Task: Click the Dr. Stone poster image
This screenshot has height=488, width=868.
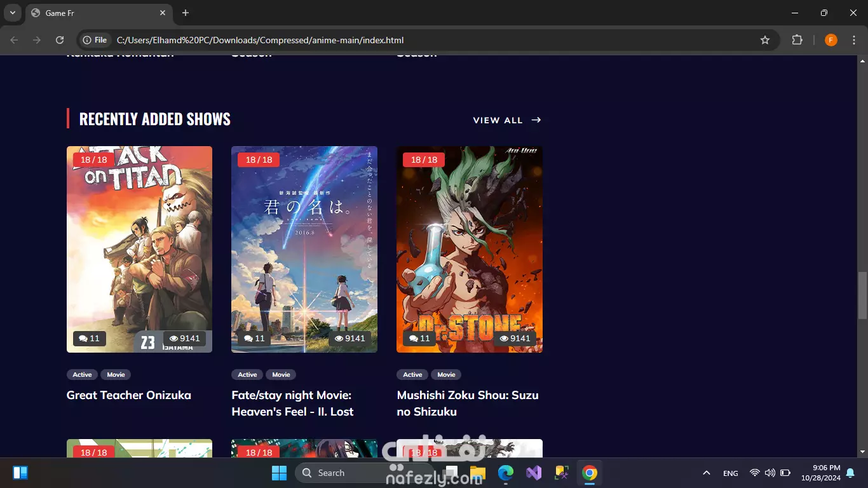Action: 470,249
